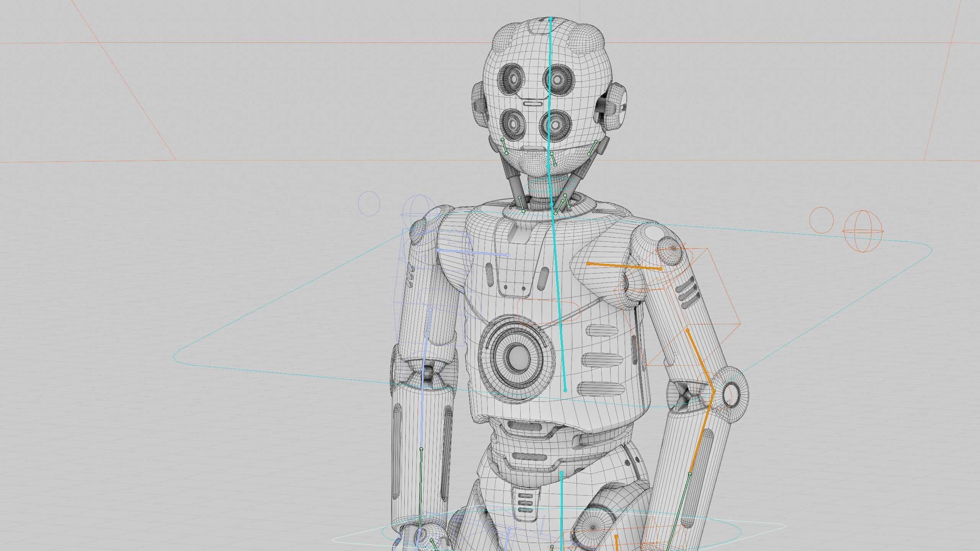Select the orange circle control beside the sphere
980x551 pixels.
pyautogui.click(x=822, y=219)
